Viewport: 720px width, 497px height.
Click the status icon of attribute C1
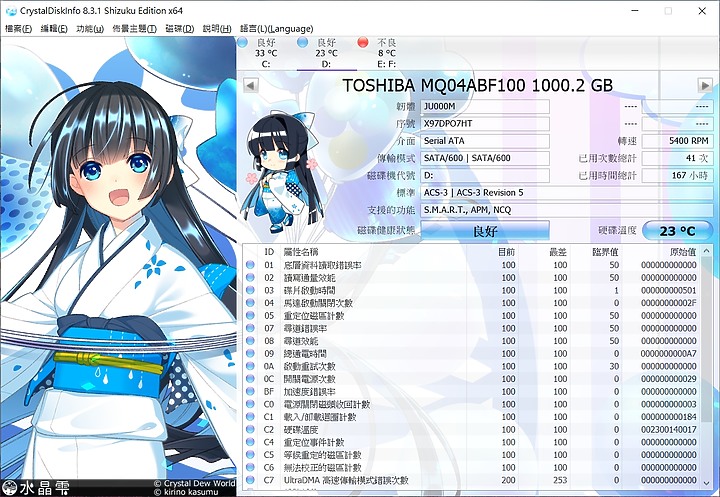250,417
